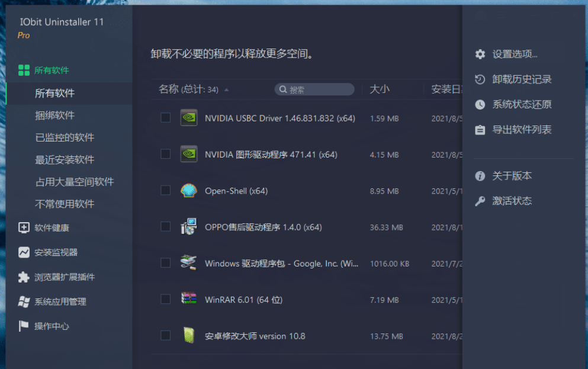Tick the OPPO售后驱动程序 checkbox
Image resolution: width=588 pixels, height=369 pixels.
pyautogui.click(x=165, y=227)
